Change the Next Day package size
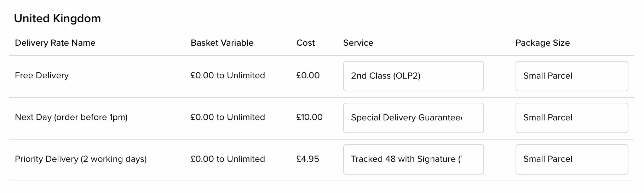Image resolution: width=644 pixels, height=193 pixels. (x=571, y=118)
